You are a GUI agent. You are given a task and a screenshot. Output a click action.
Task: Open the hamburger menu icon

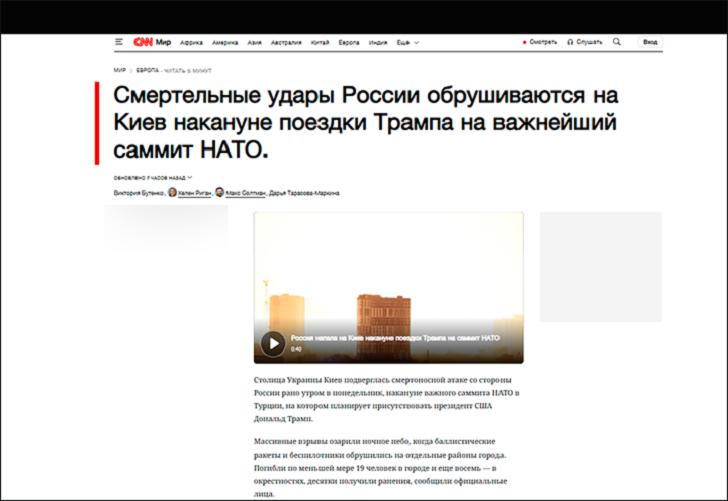click(x=119, y=42)
